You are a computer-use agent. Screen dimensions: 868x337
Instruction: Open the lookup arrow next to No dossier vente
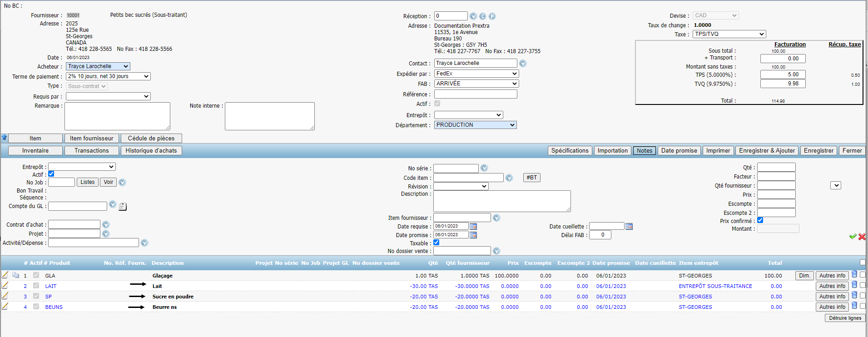tap(496, 251)
